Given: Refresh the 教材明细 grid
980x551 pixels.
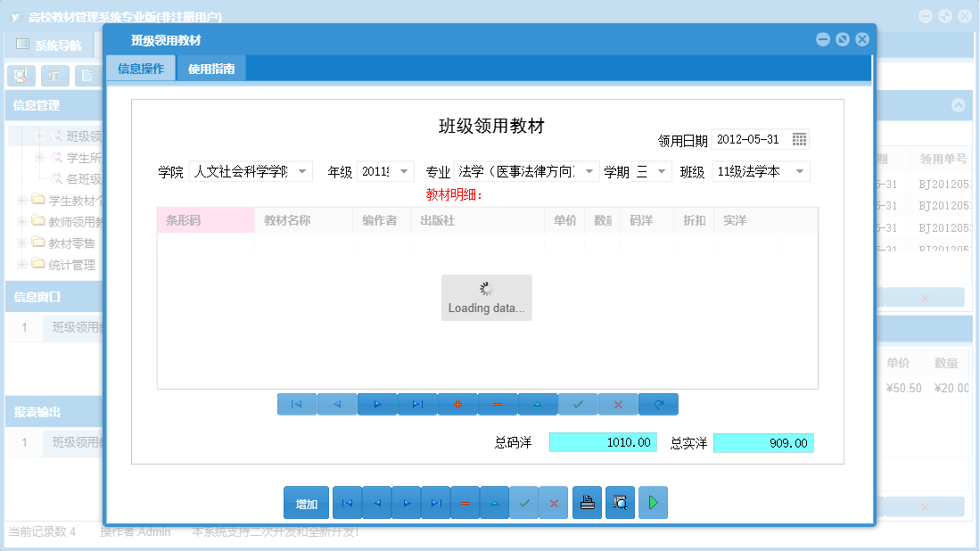Looking at the screenshot, I should (x=658, y=404).
